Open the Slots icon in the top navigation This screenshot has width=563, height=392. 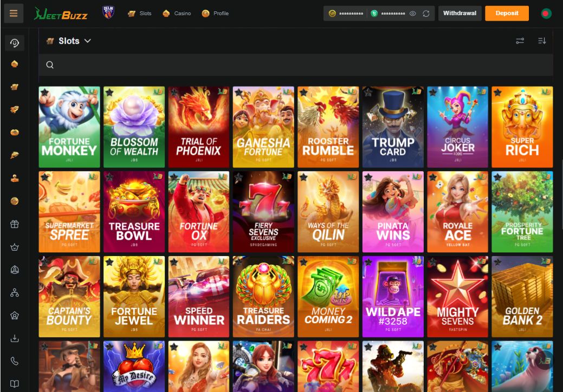pyautogui.click(x=131, y=13)
